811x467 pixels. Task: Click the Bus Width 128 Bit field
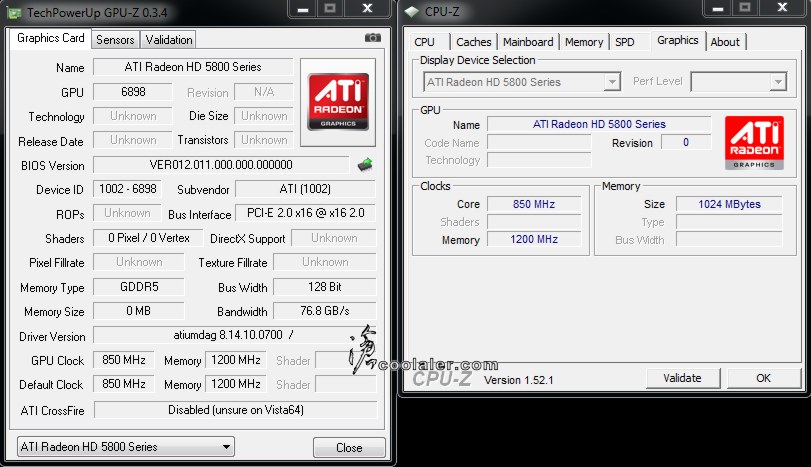click(324, 287)
